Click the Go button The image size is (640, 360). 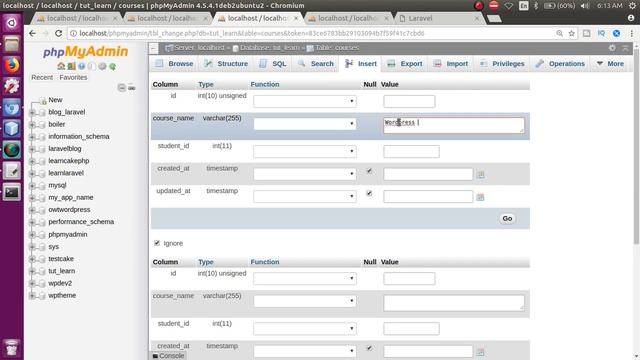coord(507,219)
